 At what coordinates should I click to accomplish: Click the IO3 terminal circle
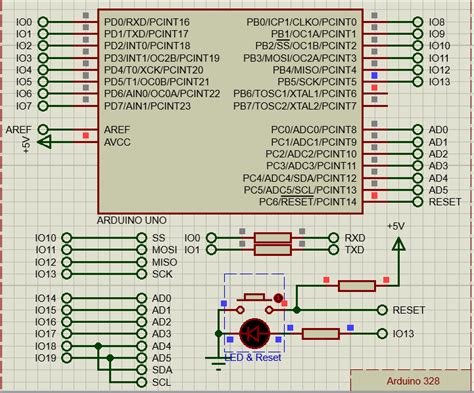[43, 58]
